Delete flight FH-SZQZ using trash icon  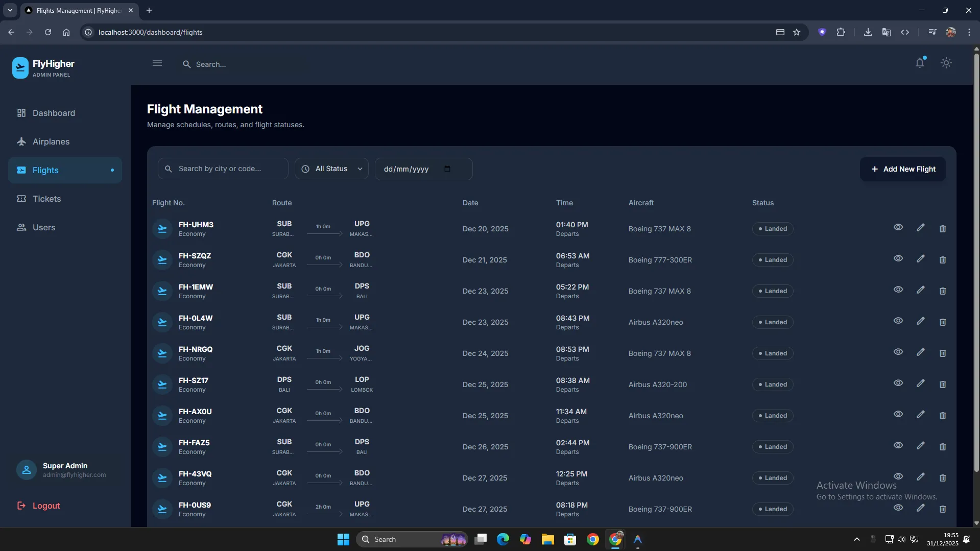(x=943, y=260)
